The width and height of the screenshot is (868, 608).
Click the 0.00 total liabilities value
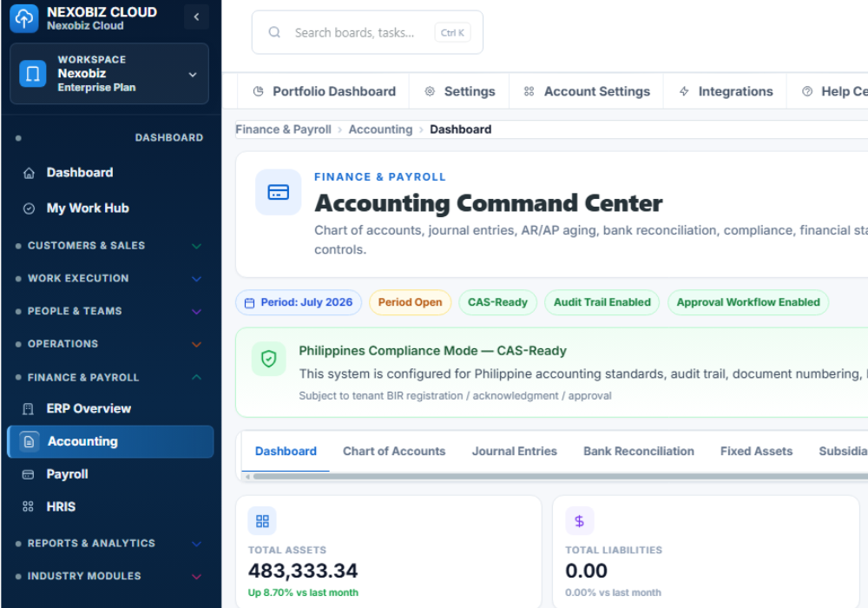pos(586,571)
